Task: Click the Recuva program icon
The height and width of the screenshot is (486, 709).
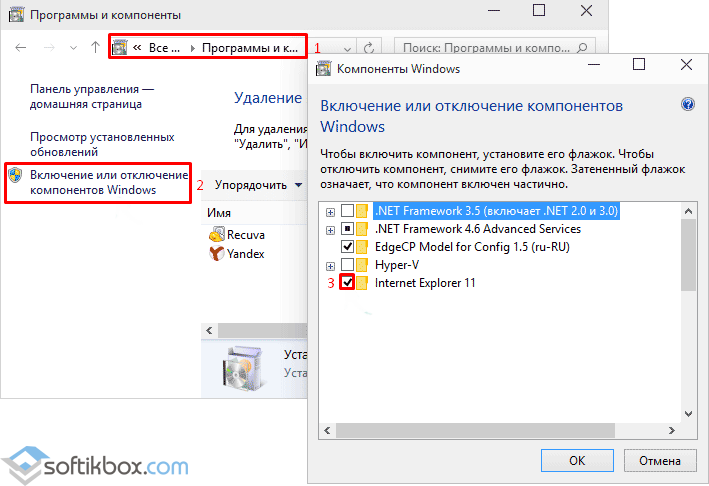Action: coord(217,234)
